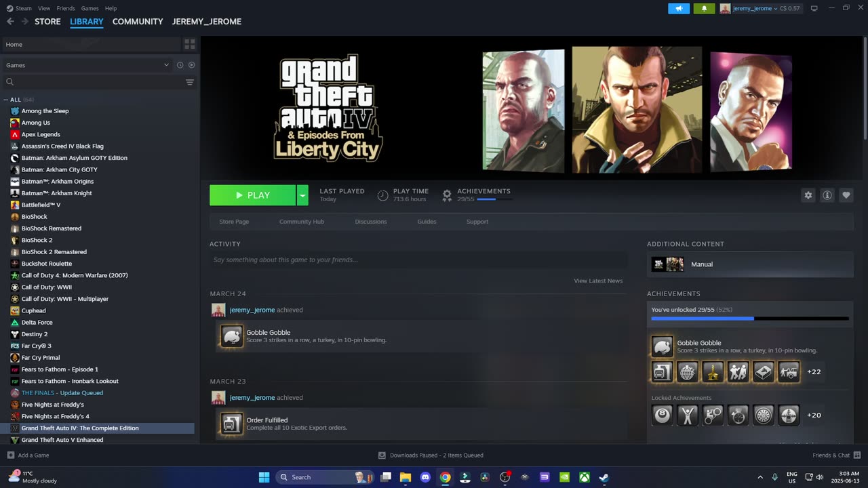Open Discord from the taskbar

pyautogui.click(x=425, y=477)
